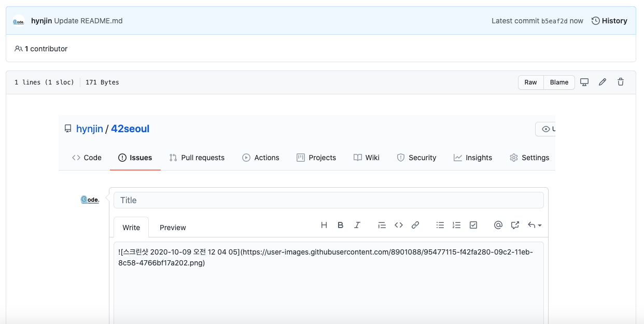Switch to the Settings tab
Image resolution: width=644 pixels, height=324 pixels.
529,158
